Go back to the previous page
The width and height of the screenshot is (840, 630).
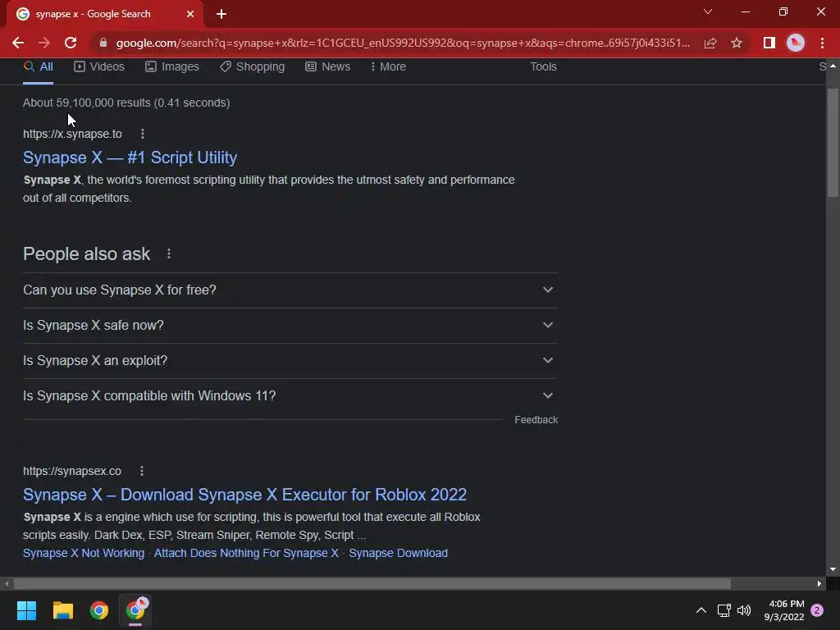click(18, 43)
